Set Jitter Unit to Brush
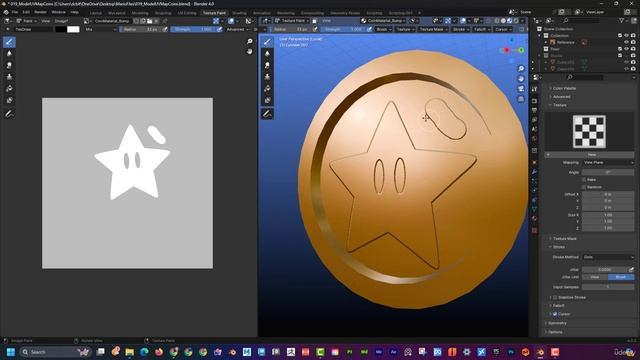Viewport: 640px width, 360px height. [621, 277]
